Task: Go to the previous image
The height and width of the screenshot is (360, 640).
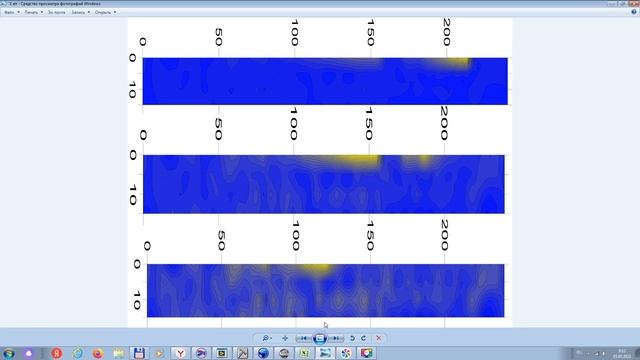Action: [x=304, y=338]
